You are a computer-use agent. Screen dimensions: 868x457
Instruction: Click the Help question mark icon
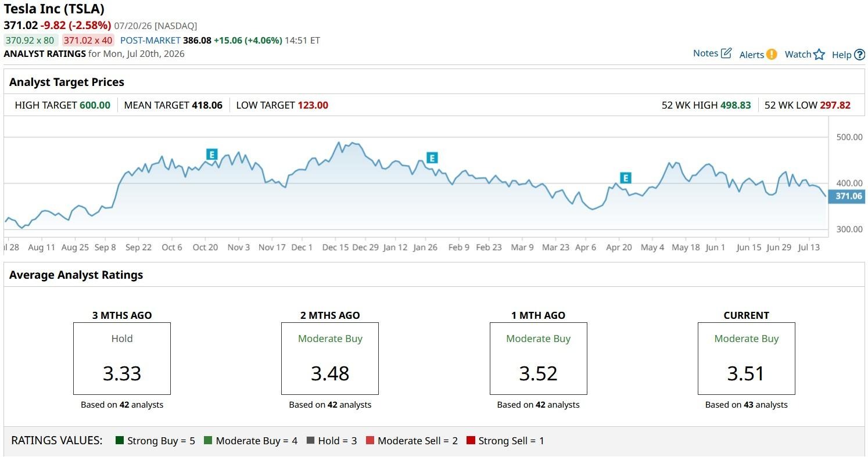click(860, 55)
